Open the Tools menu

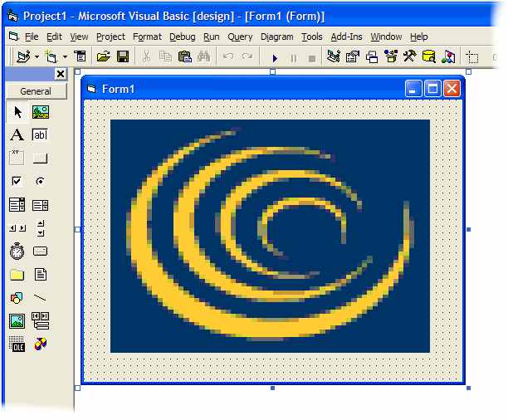(311, 37)
